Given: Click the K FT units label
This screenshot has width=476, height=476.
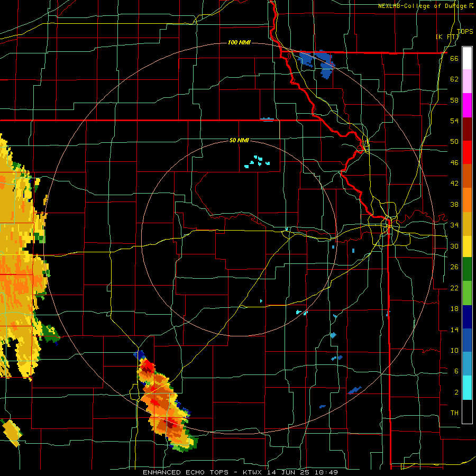Looking at the screenshot, I should tap(447, 36).
